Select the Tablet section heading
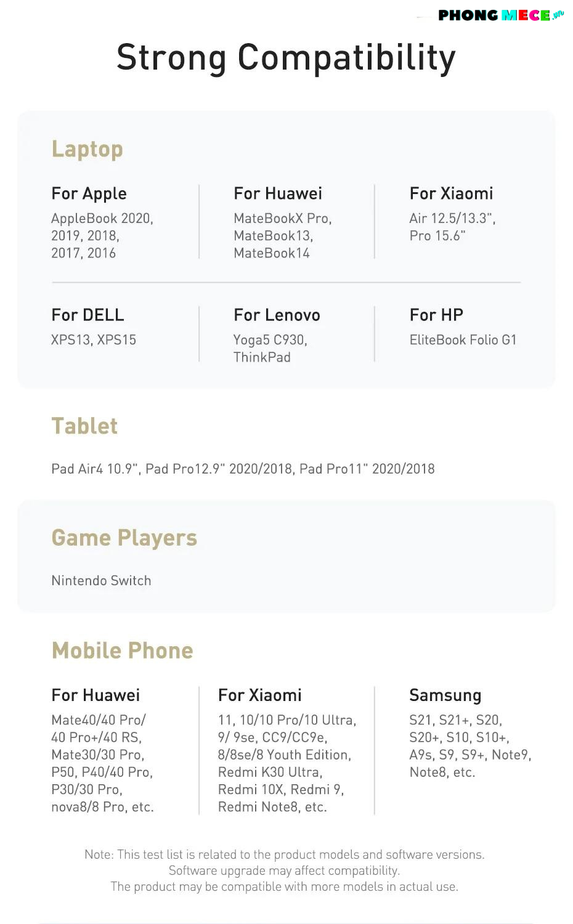The height and width of the screenshot is (924, 573). coord(85,426)
